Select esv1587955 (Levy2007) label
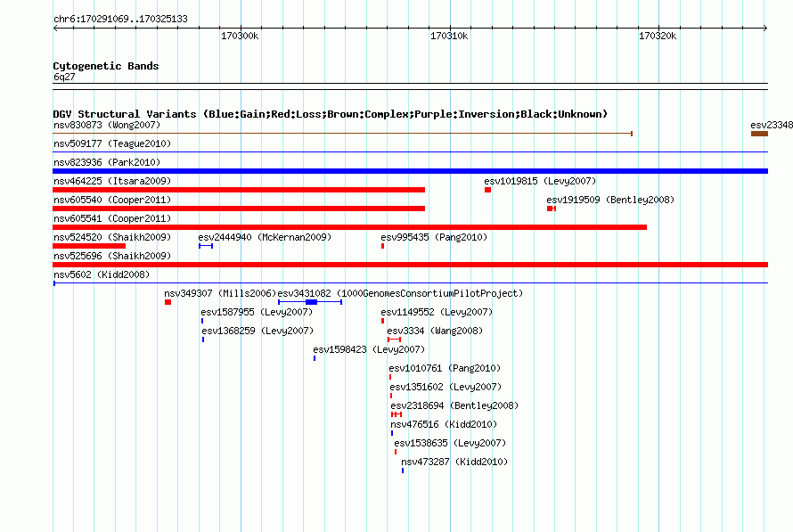Image resolution: width=793 pixels, height=532 pixels. [x=257, y=312]
